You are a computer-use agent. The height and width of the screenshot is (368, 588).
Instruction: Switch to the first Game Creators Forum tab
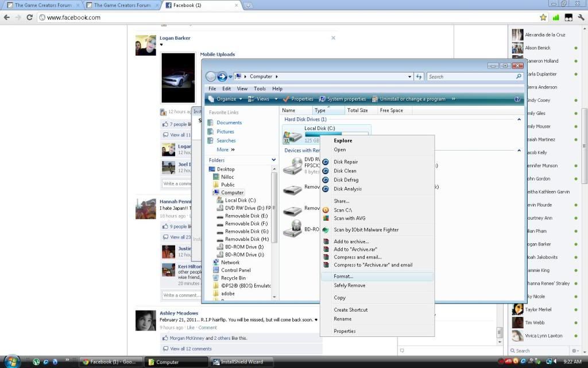pyautogui.click(x=43, y=5)
